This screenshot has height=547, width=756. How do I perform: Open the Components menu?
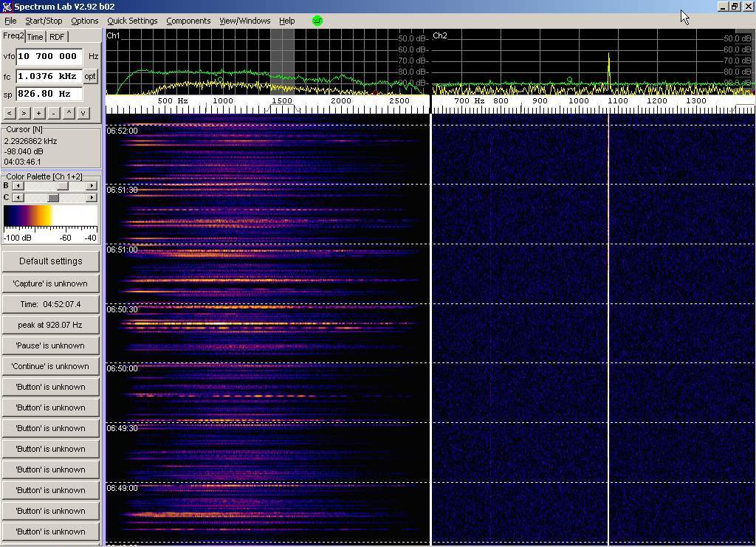[x=188, y=21]
